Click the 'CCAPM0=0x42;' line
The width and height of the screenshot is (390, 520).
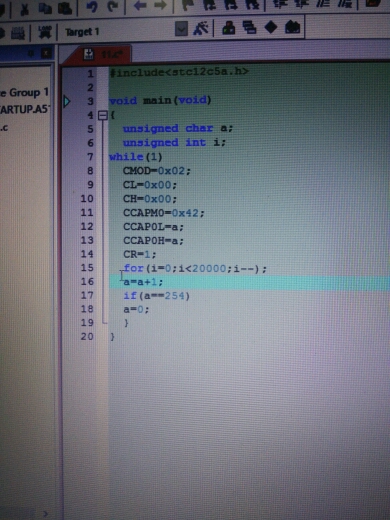pyautogui.click(x=164, y=213)
